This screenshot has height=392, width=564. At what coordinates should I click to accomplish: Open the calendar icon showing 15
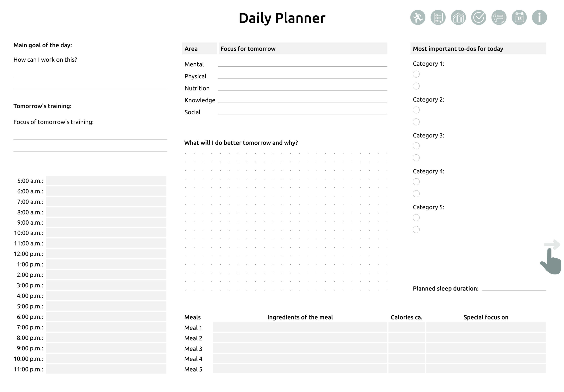[x=519, y=17]
